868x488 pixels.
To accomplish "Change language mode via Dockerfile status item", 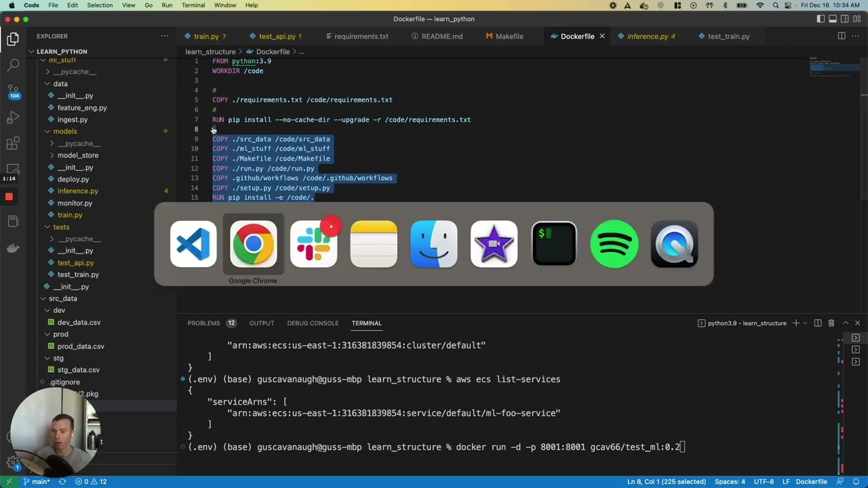I will (x=812, y=481).
